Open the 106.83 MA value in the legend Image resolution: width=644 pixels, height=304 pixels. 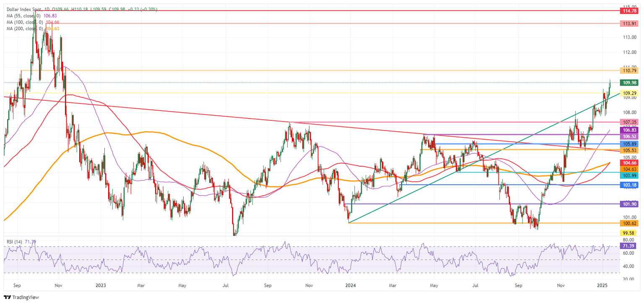50,16
